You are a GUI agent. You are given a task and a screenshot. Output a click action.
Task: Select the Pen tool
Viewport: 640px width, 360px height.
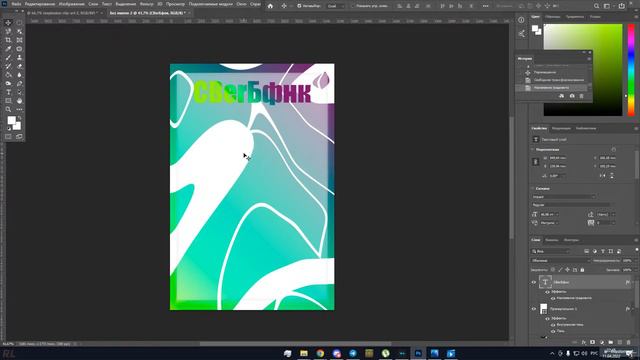19,84
